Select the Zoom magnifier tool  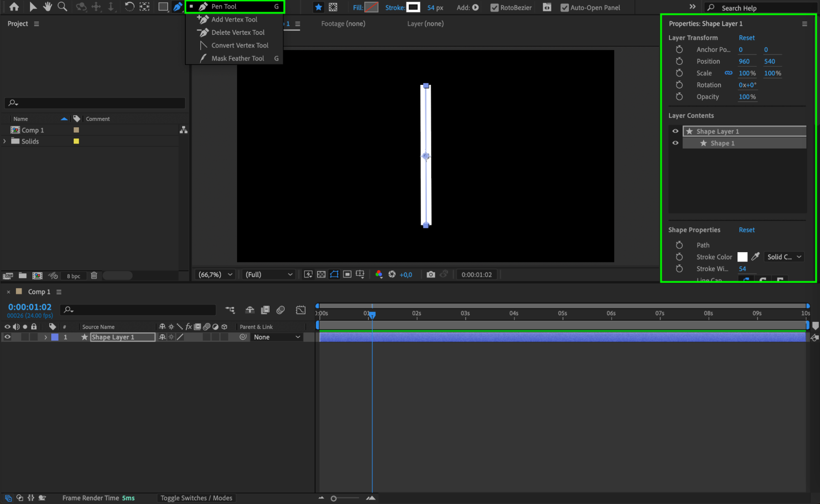(x=62, y=7)
